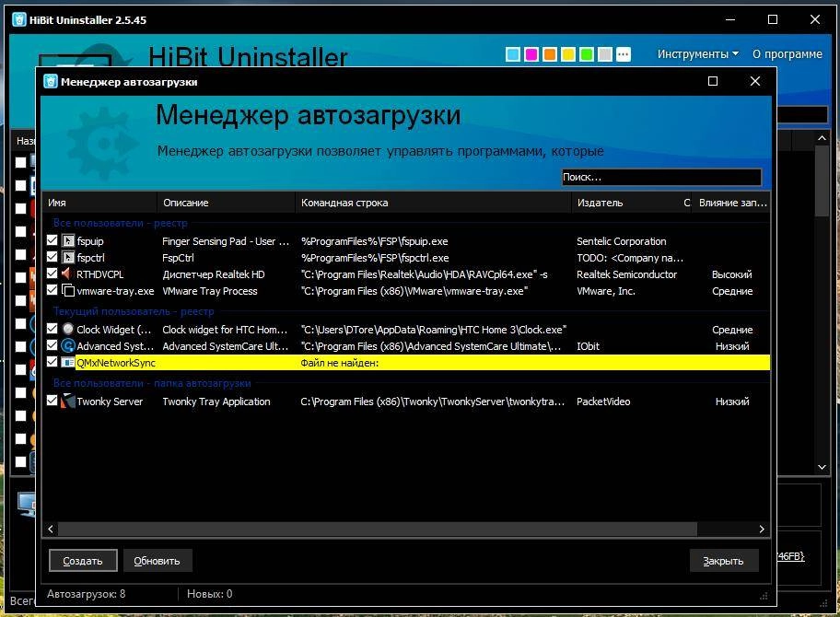Select the magenta theme color swatch

point(531,54)
